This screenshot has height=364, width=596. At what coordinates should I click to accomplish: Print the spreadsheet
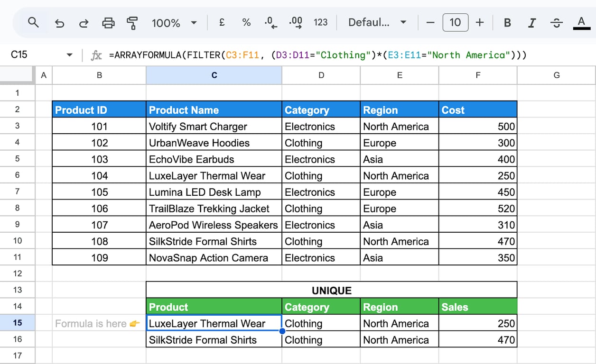click(109, 22)
